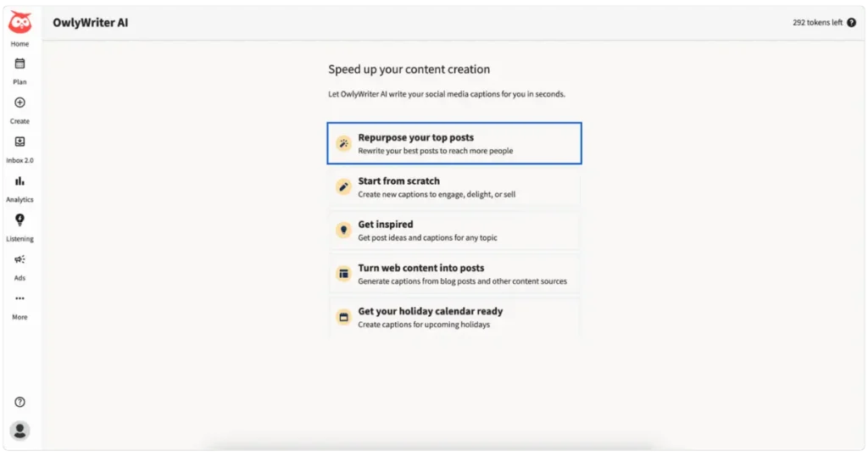This screenshot has height=456, width=868.
Task: Select Get your holiday calendar ready
Action: (454, 317)
